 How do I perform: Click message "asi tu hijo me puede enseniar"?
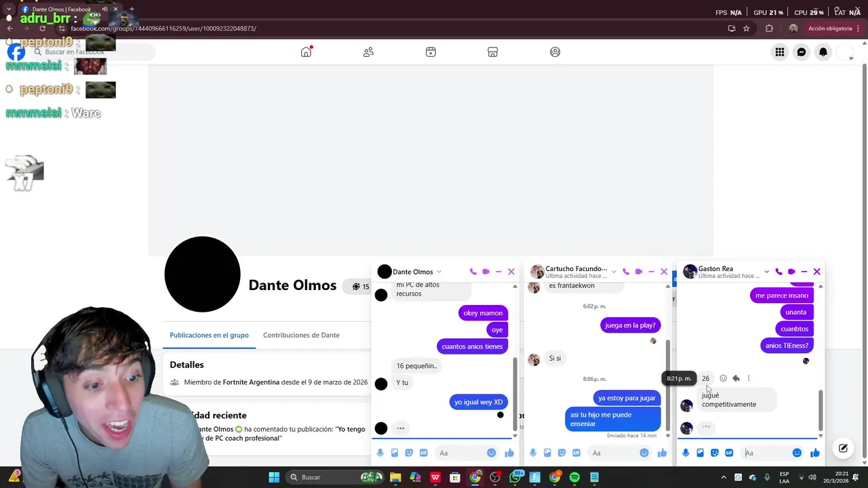coord(612,419)
